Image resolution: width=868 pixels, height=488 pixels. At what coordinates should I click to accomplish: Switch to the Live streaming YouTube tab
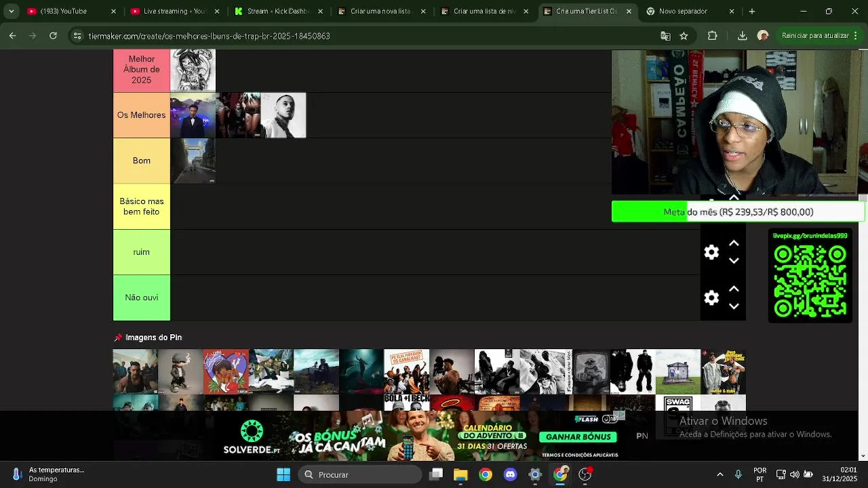coord(166,12)
